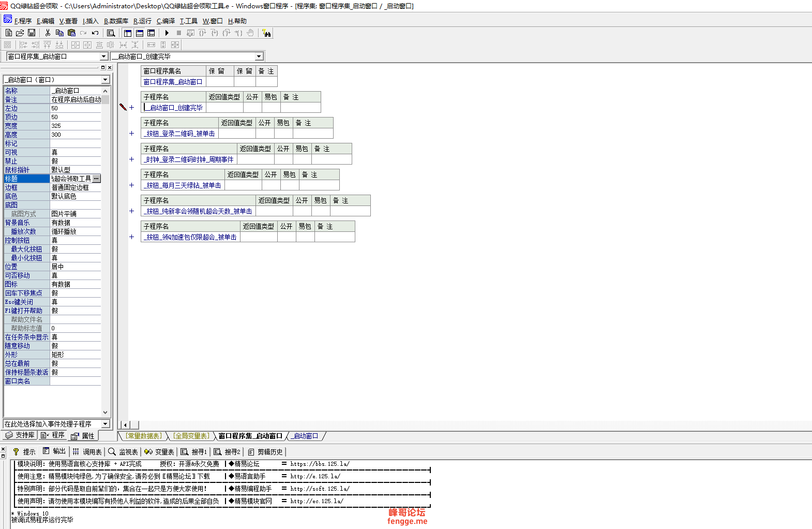Click the Undo arrow icon

[x=95, y=33]
